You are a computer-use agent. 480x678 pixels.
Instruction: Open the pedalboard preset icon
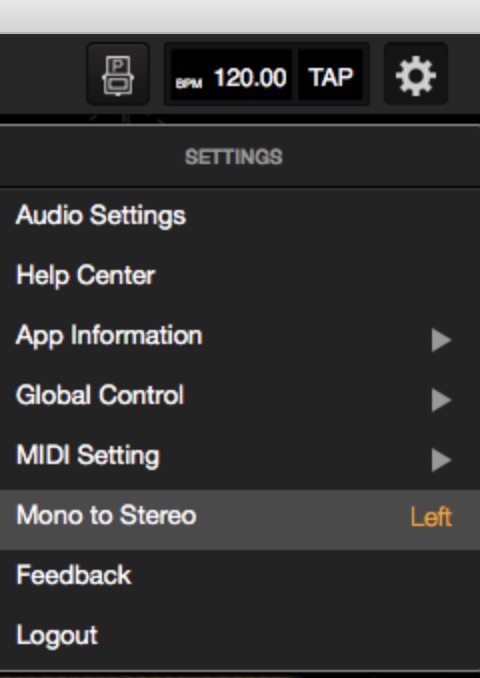[118, 74]
